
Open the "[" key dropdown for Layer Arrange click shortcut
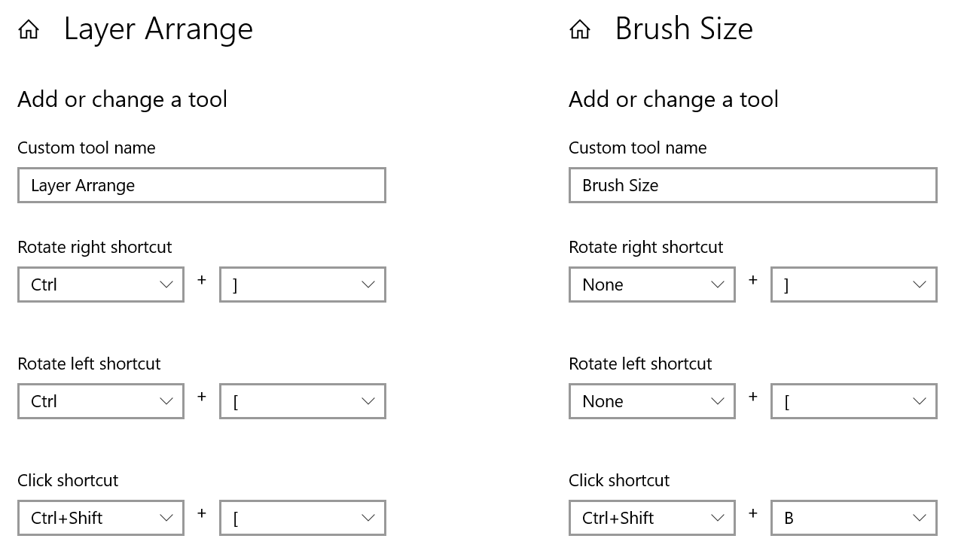click(302, 518)
